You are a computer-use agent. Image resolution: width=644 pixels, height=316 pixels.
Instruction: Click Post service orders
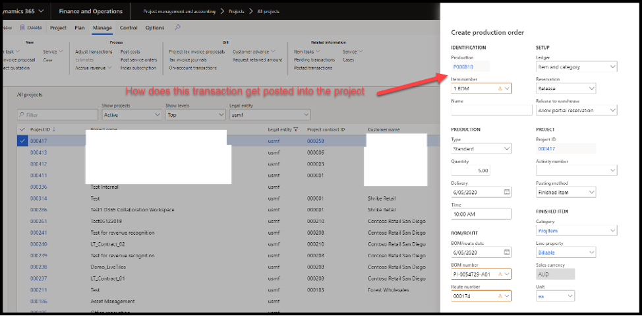click(x=139, y=60)
